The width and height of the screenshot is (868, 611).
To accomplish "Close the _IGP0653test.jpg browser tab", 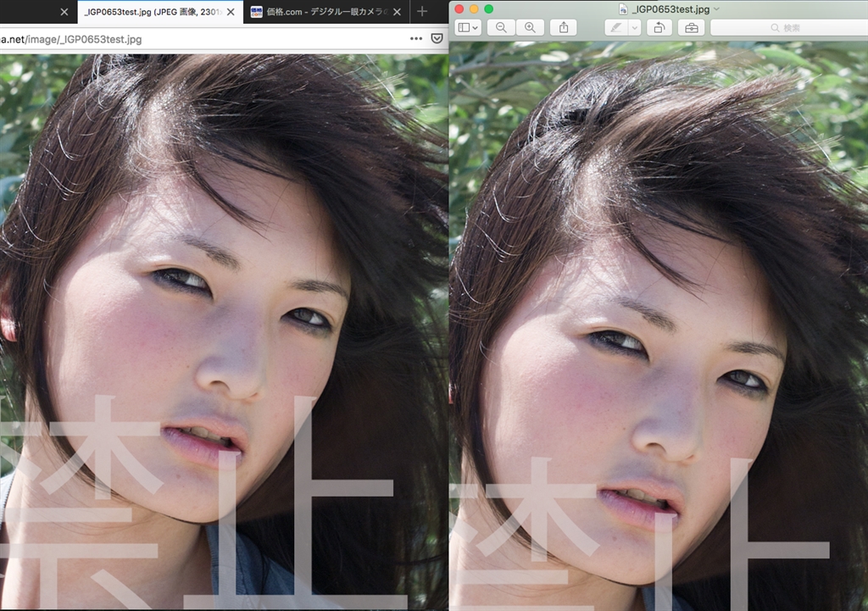I will [231, 12].
